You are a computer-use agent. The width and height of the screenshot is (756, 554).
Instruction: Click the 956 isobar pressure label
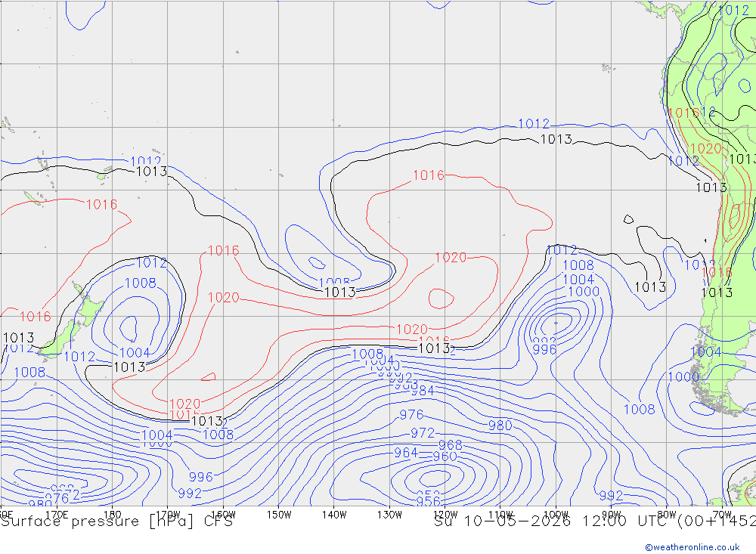pos(428,501)
